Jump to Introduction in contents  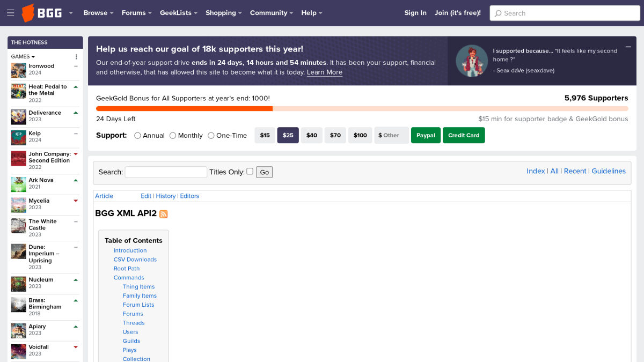(x=130, y=250)
